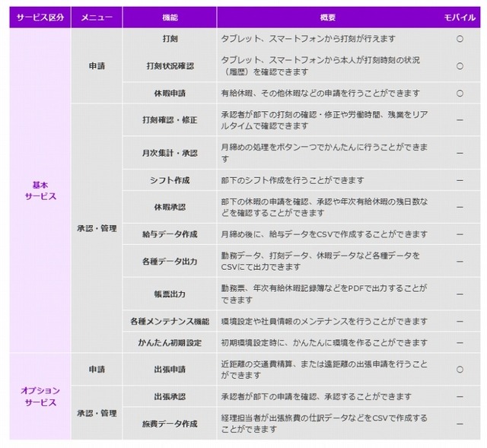
Task: Click description 月締め後に、給与データをCSVで作成
Action: (x=324, y=234)
